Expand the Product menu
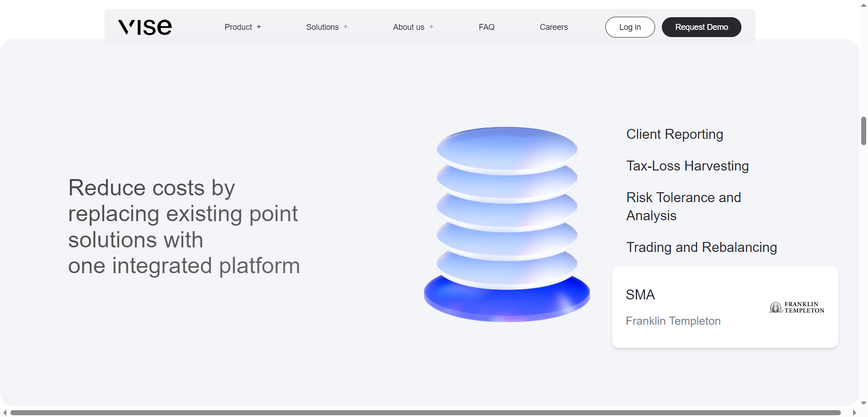 point(238,27)
